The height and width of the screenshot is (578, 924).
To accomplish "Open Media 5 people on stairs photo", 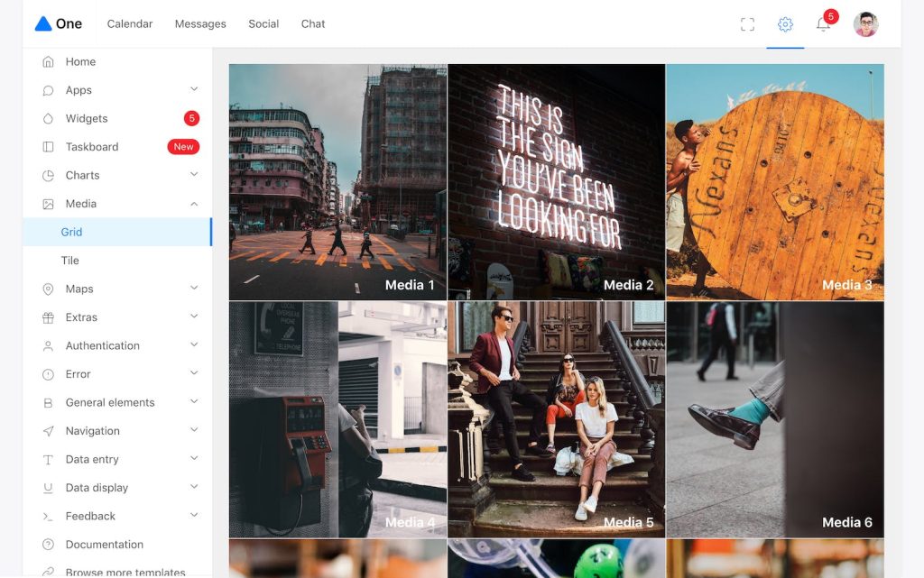I will pos(556,419).
